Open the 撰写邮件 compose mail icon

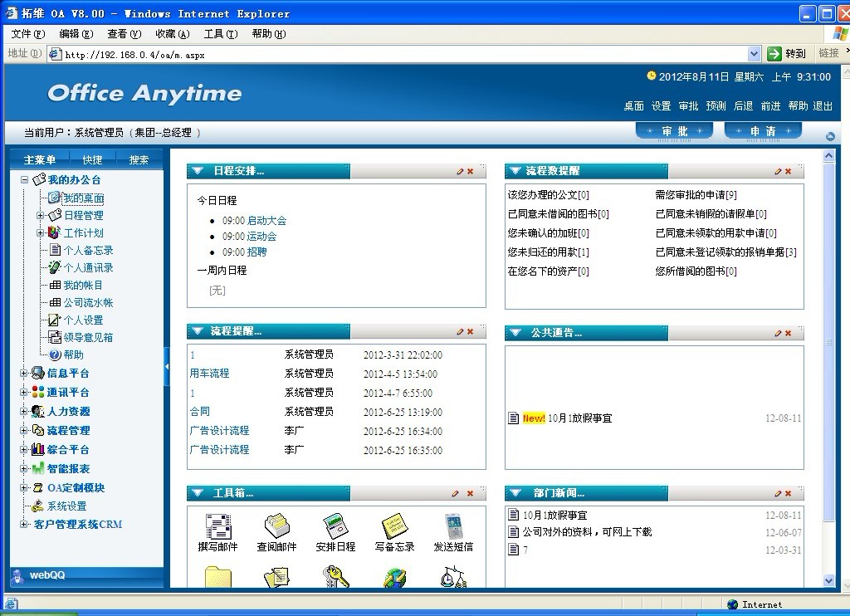click(x=218, y=526)
